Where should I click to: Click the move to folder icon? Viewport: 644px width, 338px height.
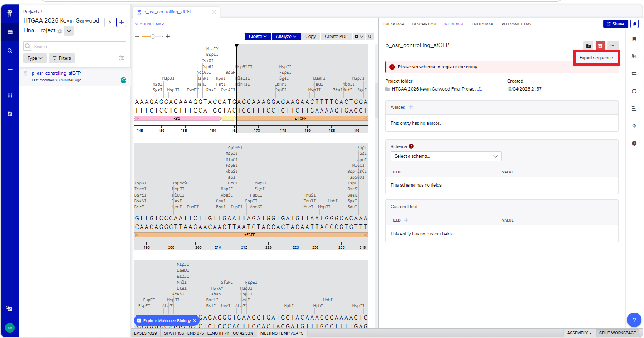[588, 46]
